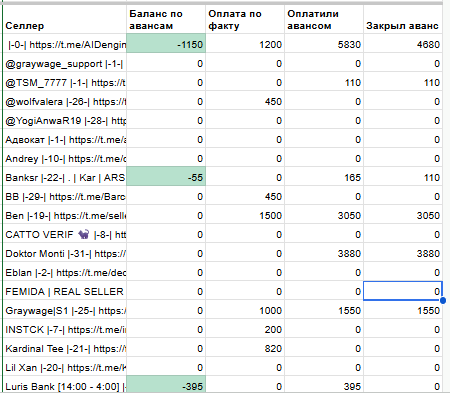
Task: Click the 1000 cell in Graywage|S1 row
Action: click(245, 309)
